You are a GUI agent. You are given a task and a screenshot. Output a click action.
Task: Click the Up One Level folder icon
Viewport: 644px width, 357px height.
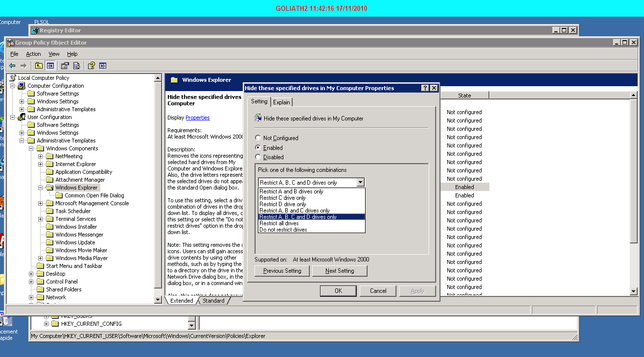[x=39, y=66]
